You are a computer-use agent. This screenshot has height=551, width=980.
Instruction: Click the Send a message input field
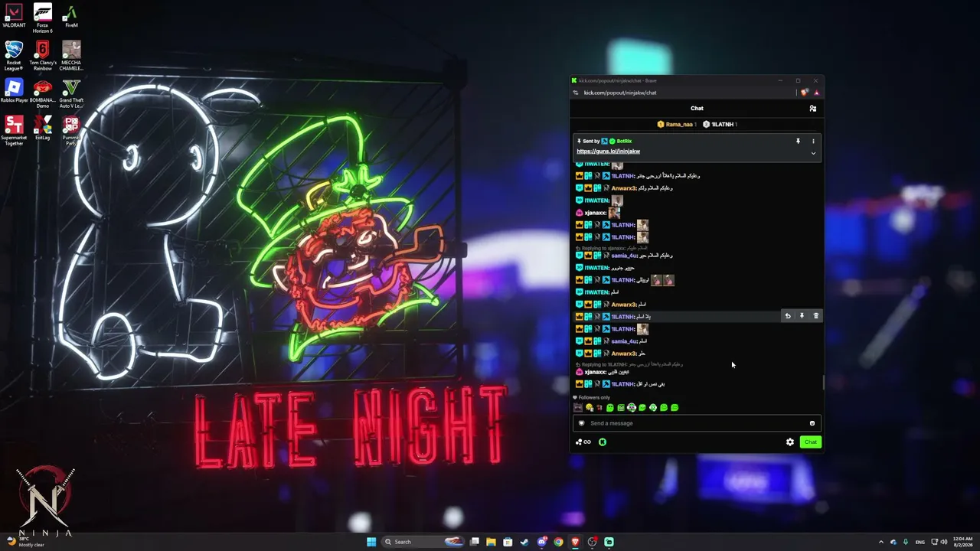tap(695, 423)
